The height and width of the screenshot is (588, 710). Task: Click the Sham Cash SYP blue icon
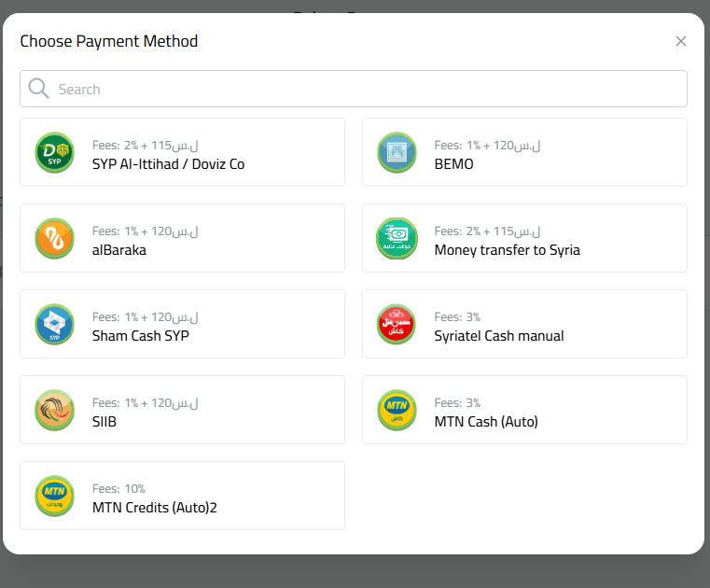point(54,324)
